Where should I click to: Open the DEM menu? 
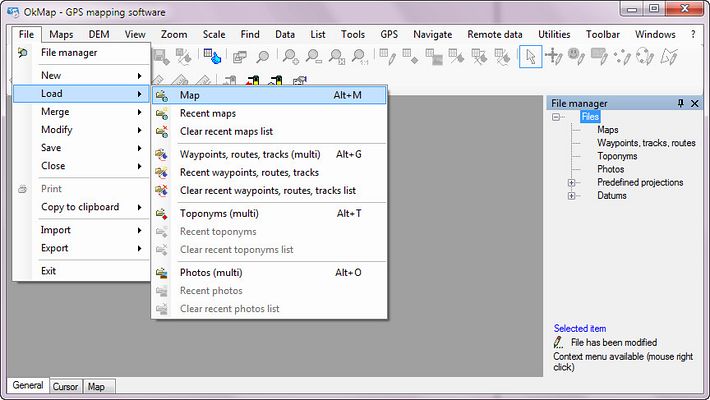click(99, 34)
